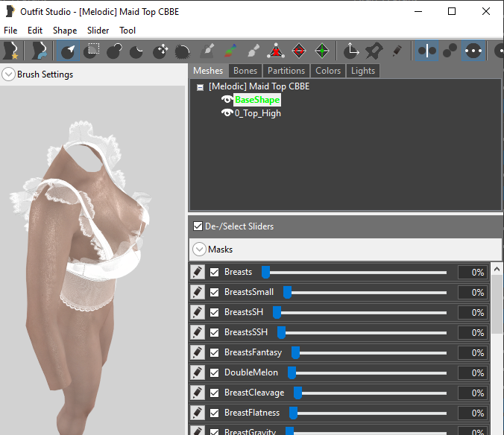Uncheck the Breasts slider checkbox
The width and height of the screenshot is (504, 435).
[215, 272]
